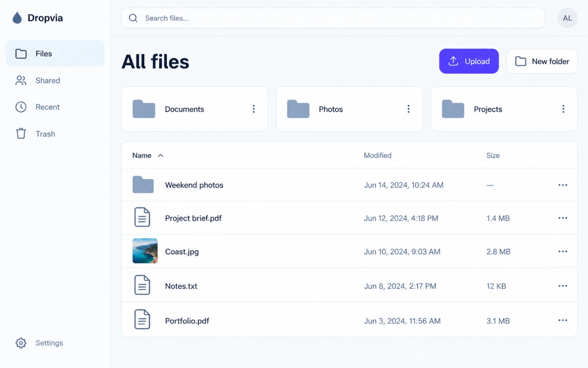Open more options for Notes.txt

563,286
